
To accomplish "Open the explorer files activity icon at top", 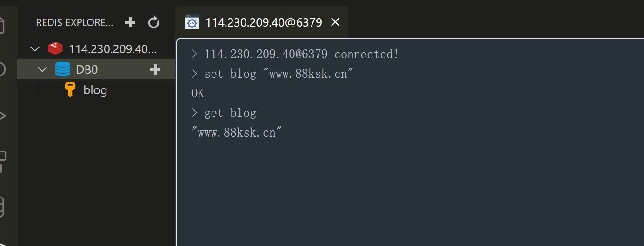I will pyautogui.click(x=2, y=25).
